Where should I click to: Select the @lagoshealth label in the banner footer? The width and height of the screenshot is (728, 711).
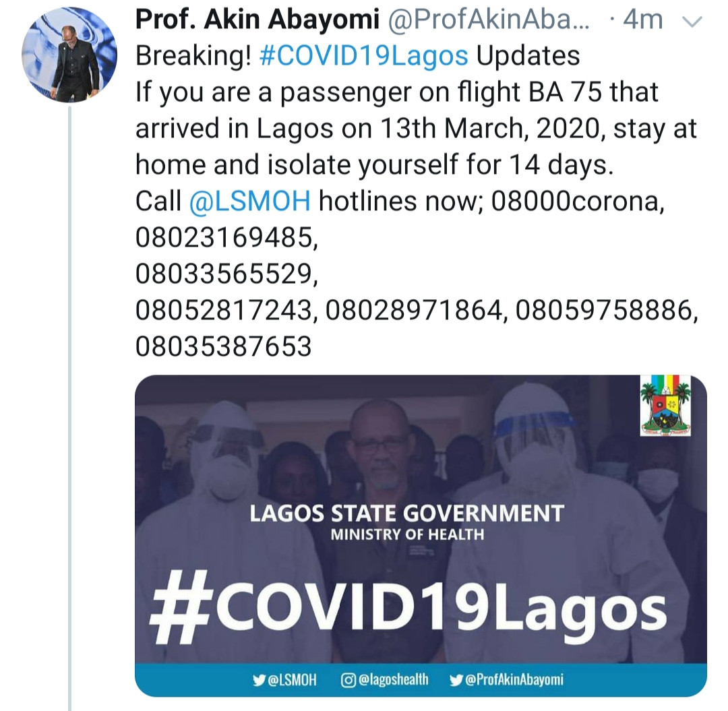coord(392,679)
